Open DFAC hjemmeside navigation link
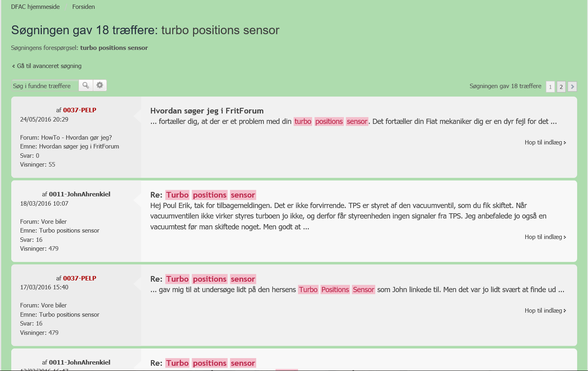The image size is (588, 371). [x=35, y=7]
